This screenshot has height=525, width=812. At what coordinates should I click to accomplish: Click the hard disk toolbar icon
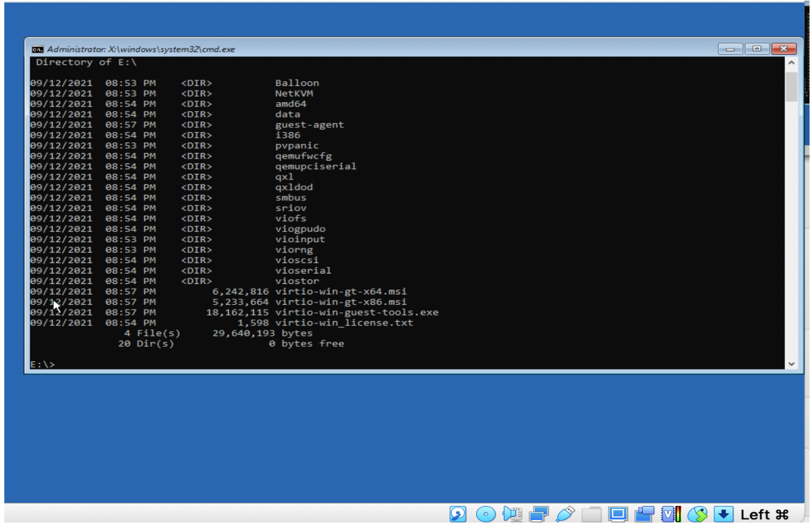point(456,514)
